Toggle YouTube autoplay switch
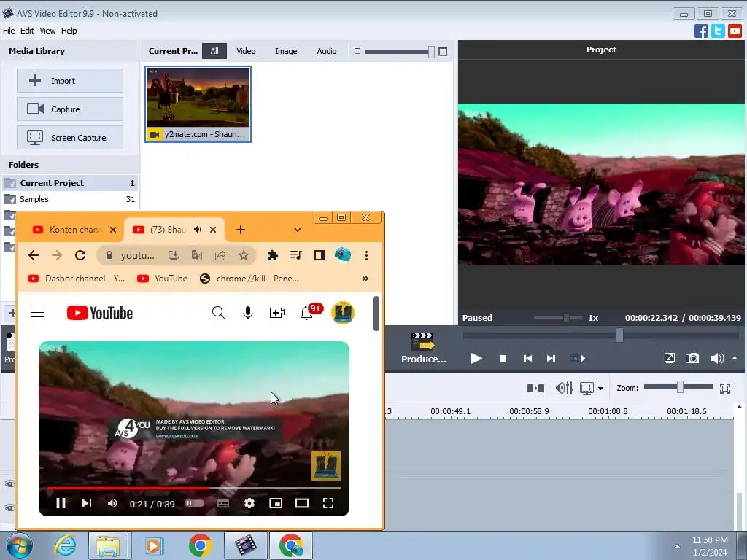The height and width of the screenshot is (560, 747). click(194, 503)
